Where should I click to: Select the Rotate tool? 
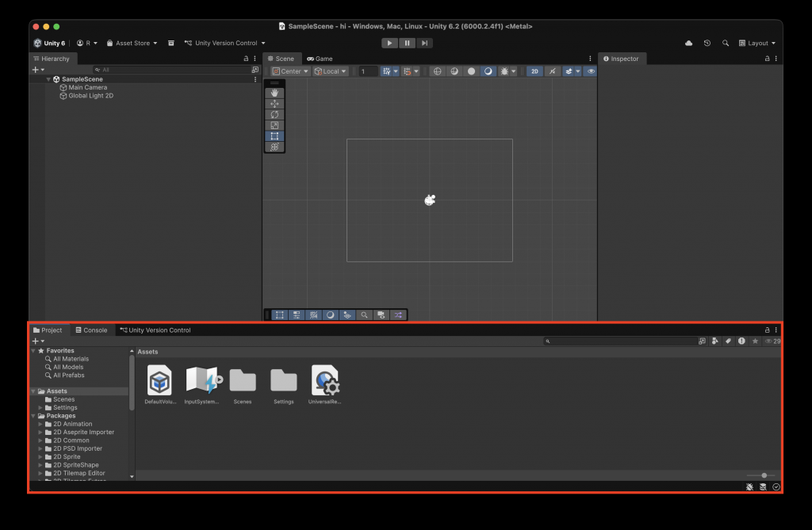coord(274,114)
